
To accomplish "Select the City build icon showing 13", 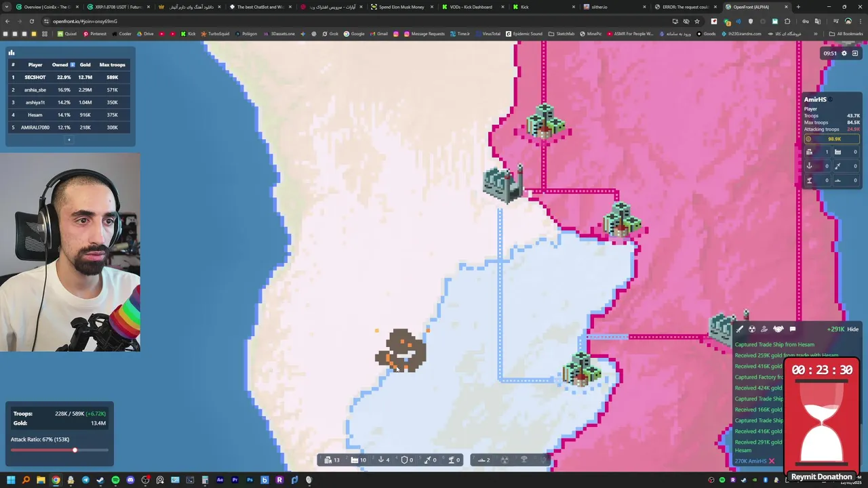I will [332, 460].
